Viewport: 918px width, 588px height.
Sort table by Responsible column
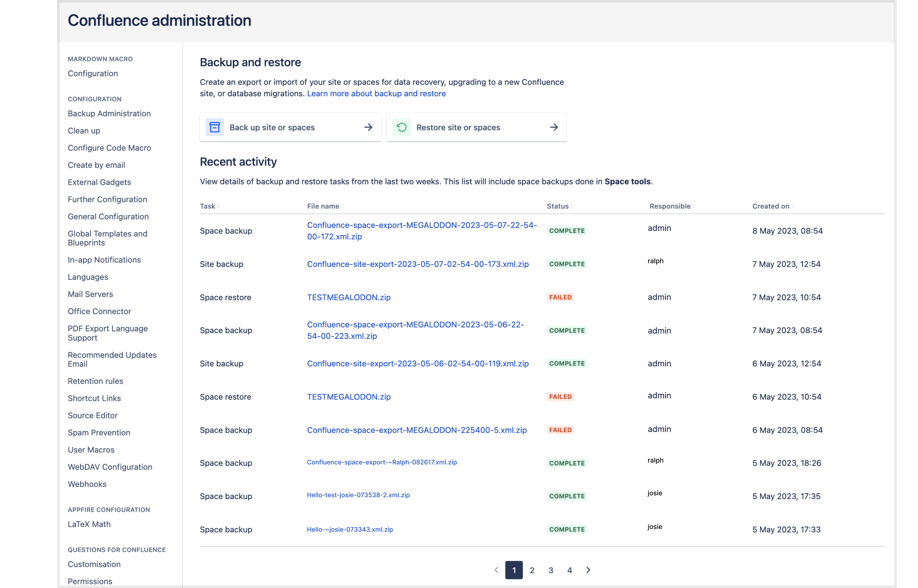(x=672, y=206)
